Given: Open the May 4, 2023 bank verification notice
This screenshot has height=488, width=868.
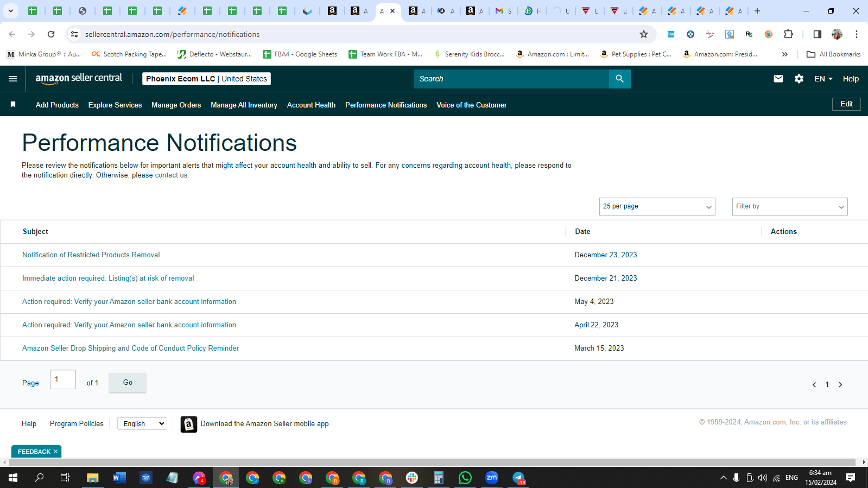Looking at the screenshot, I should pyautogui.click(x=129, y=301).
